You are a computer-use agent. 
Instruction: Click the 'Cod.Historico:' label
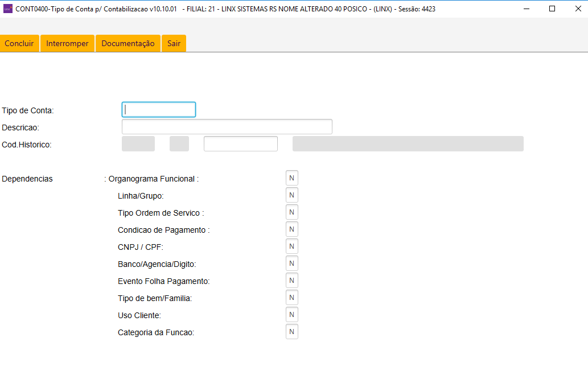click(x=27, y=145)
